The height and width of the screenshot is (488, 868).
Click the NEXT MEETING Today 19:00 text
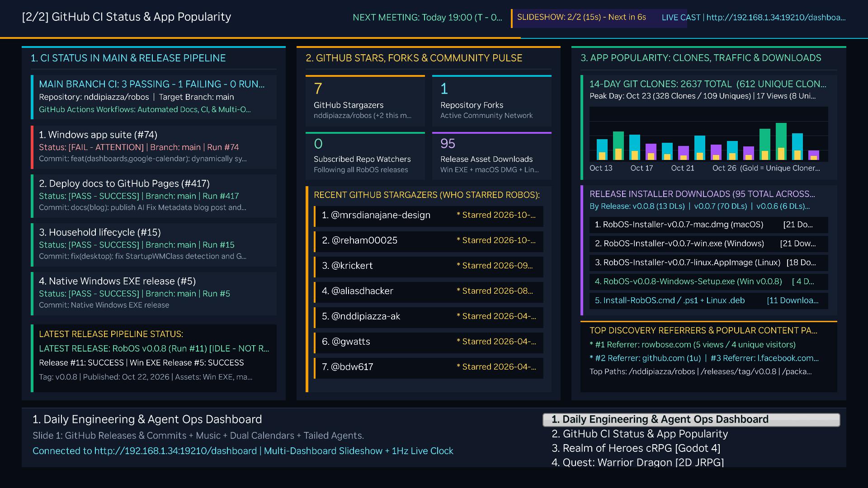pyautogui.click(x=427, y=17)
